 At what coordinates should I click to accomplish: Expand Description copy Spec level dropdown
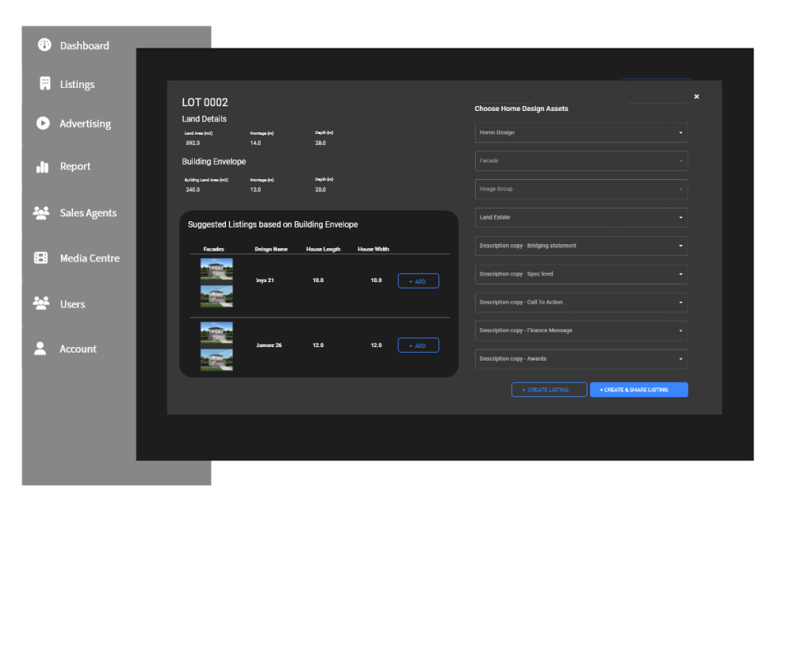point(580,274)
